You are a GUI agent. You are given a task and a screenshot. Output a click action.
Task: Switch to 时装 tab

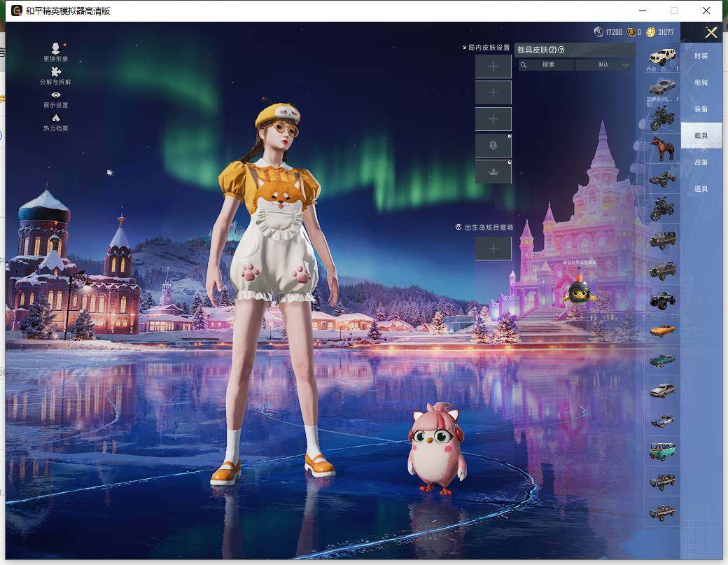coord(701,56)
